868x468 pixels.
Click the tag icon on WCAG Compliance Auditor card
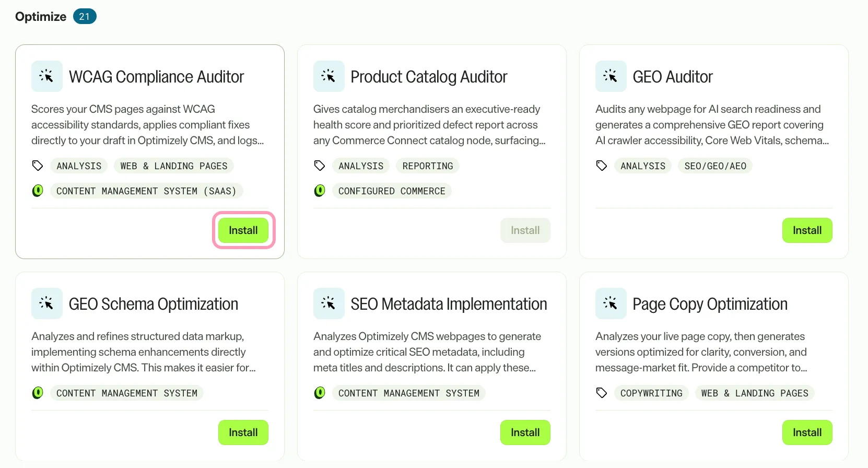[x=38, y=166]
